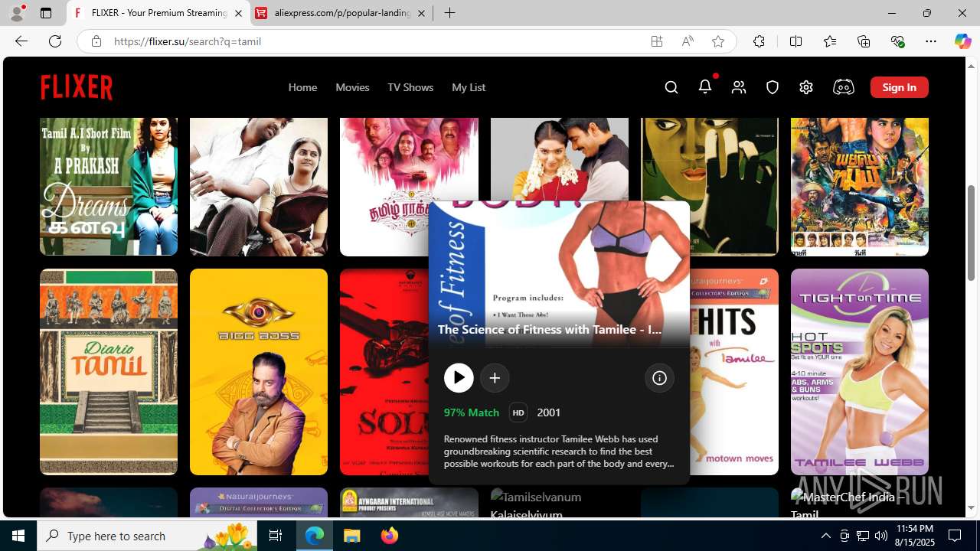This screenshot has height=551, width=980.
Task: Open the app available icon in address bar
Action: coord(657,41)
